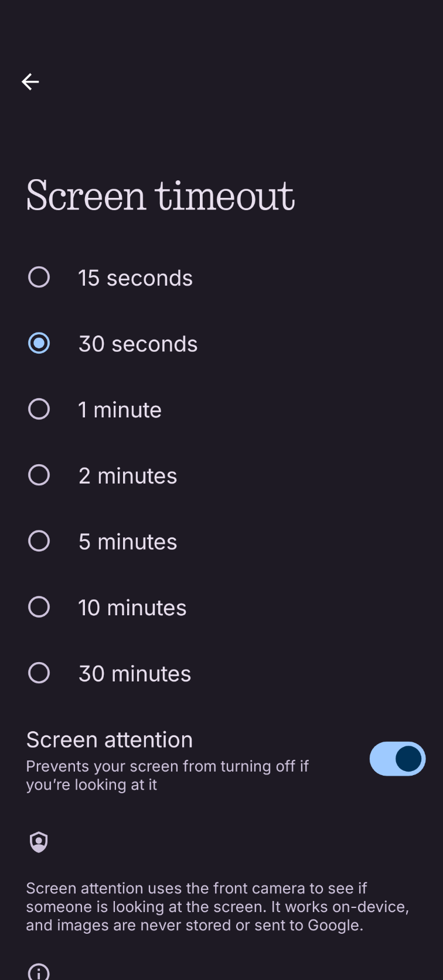Screen dimensions: 443x980
Task: Select the 15 seconds radio button
Action: coord(39,277)
